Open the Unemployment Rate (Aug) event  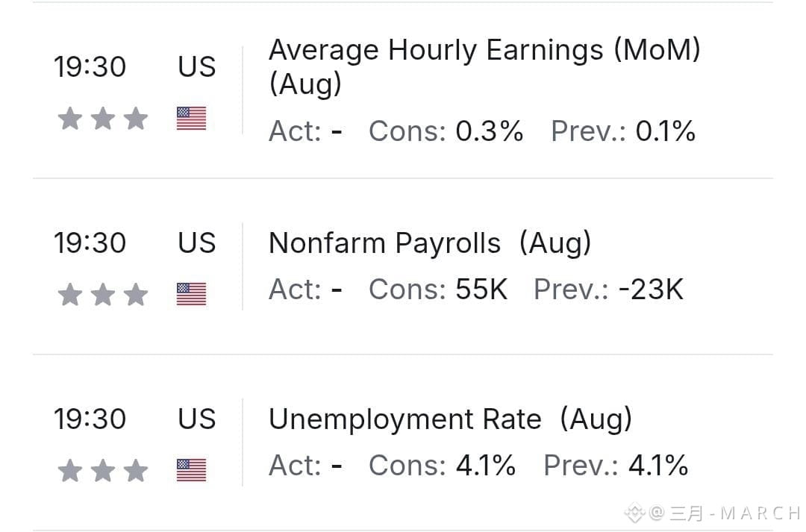[x=450, y=419]
